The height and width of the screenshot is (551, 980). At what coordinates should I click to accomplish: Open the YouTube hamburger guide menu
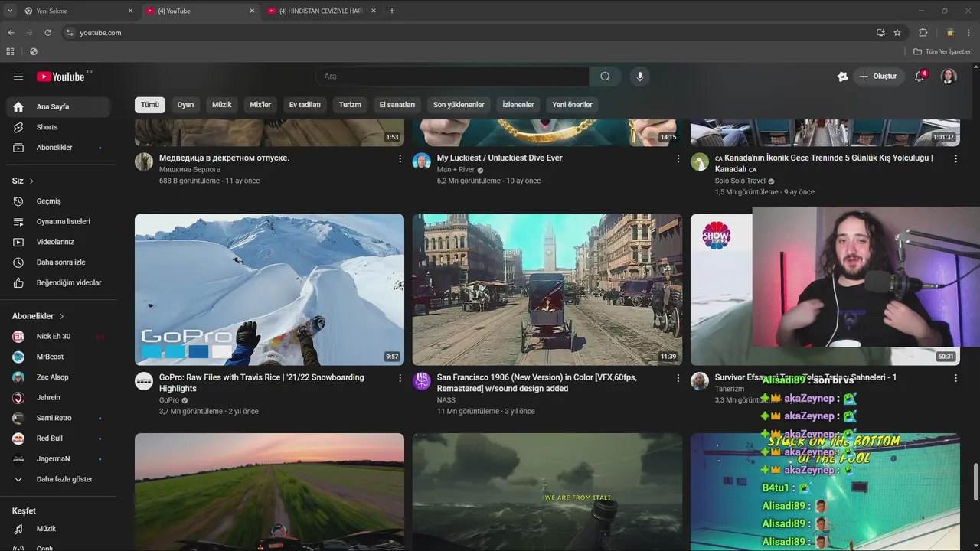click(x=18, y=77)
